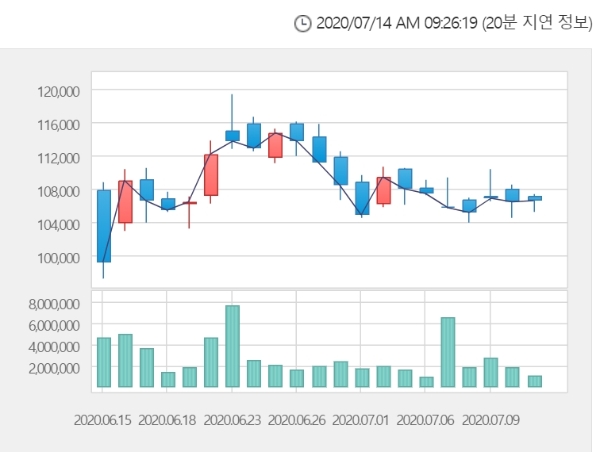Click the 2020.06.23 date label
The width and height of the screenshot is (600, 452).
(x=232, y=420)
